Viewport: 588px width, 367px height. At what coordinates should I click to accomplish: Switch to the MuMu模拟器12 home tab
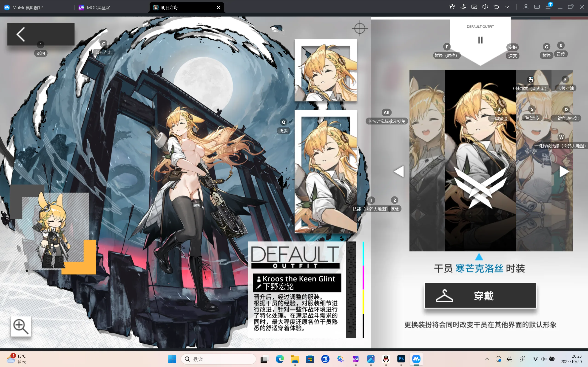(27, 8)
